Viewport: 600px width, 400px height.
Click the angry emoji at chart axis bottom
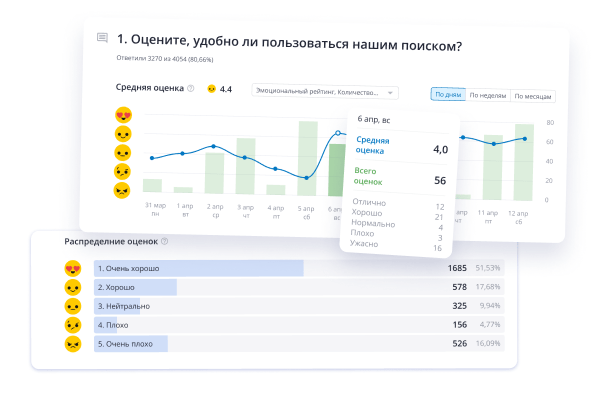click(123, 190)
